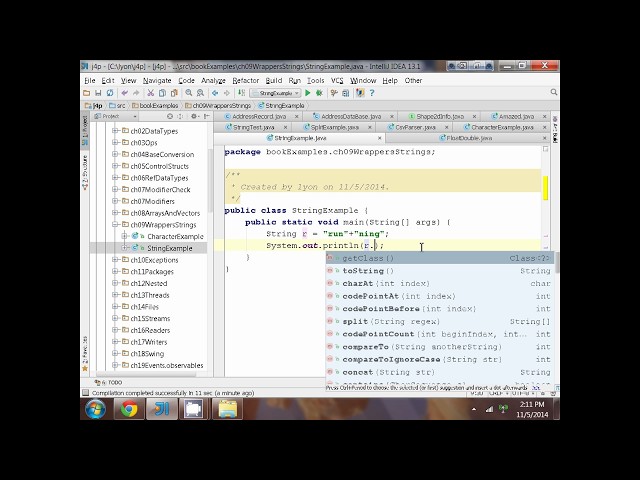The image size is (640, 480).
Task: Click the Find magnifier icon in toolbar
Action: (189, 93)
